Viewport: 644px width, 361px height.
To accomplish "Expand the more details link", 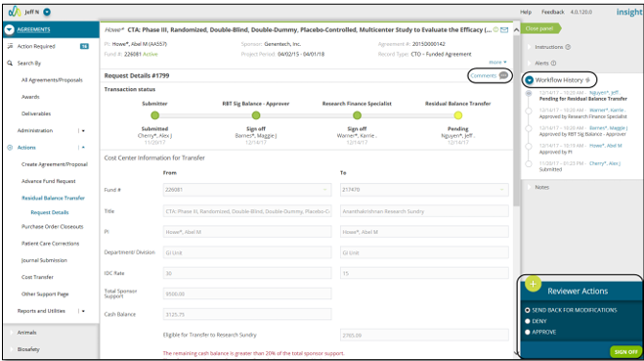I will pos(497,62).
